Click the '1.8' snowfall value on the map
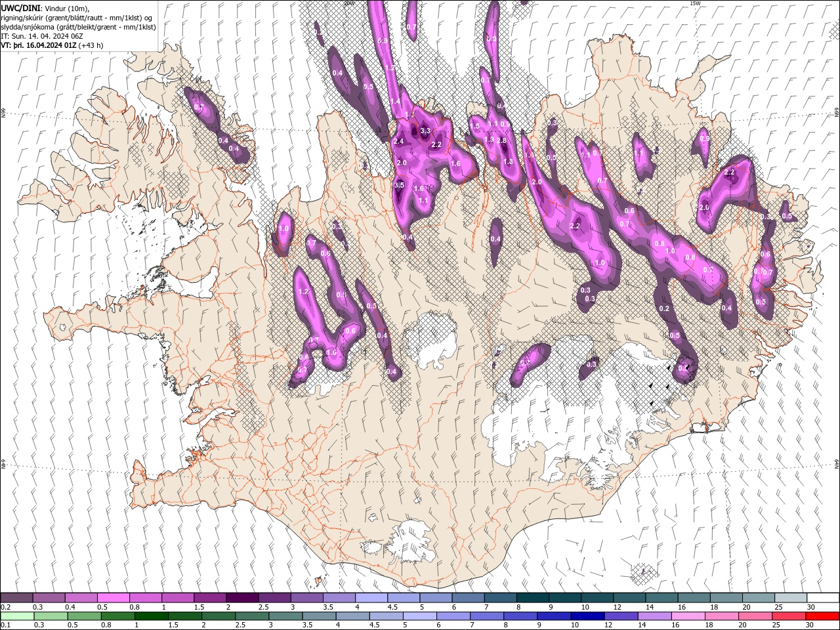The height and width of the screenshot is (630, 840). click(507, 161)
